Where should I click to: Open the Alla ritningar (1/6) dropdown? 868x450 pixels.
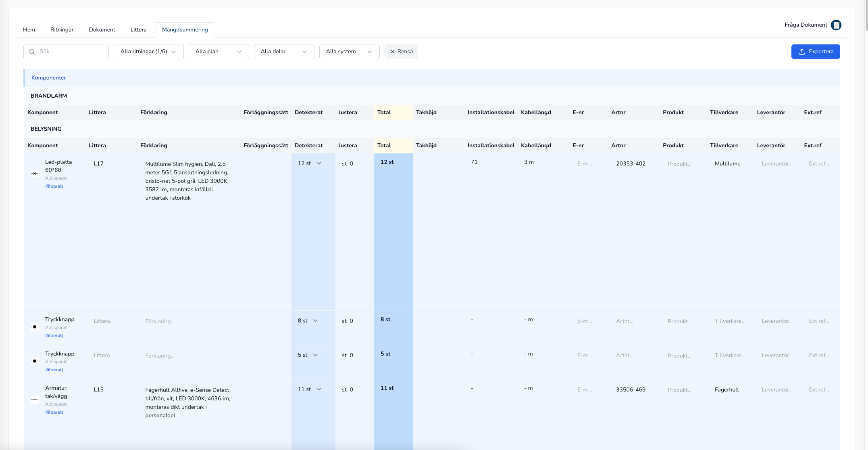pyautogui.click(x=148, y=52)
